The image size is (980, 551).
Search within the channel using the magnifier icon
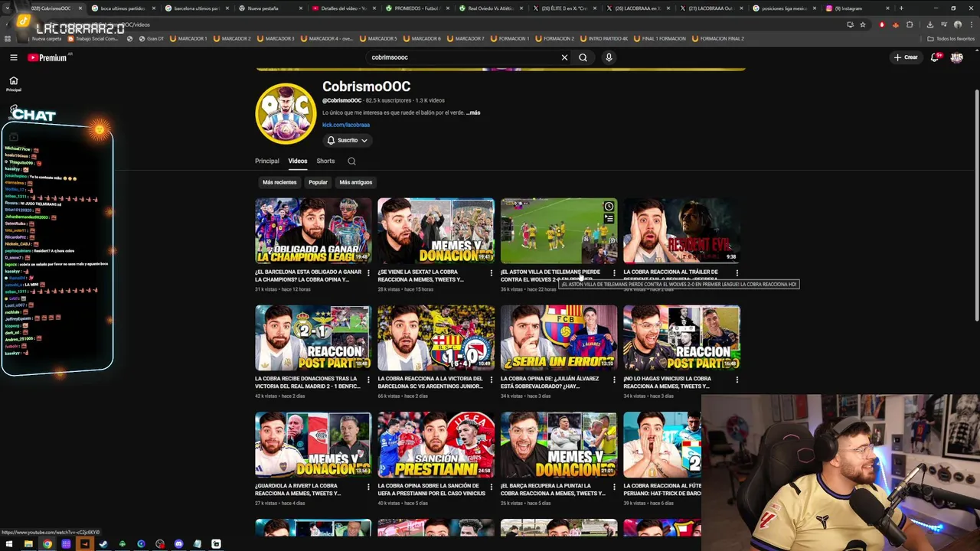pos(351,161)
